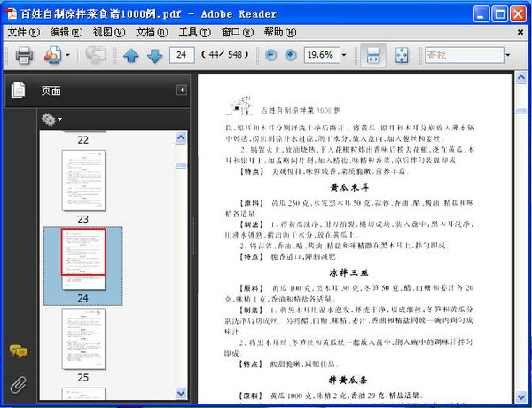Open the Attachments paperclip panel

coord(18,384)
